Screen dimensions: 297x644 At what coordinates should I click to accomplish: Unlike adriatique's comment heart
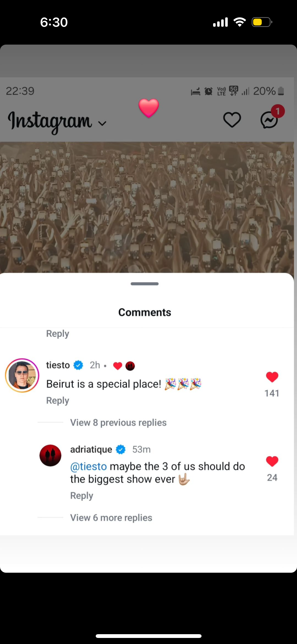271,462
